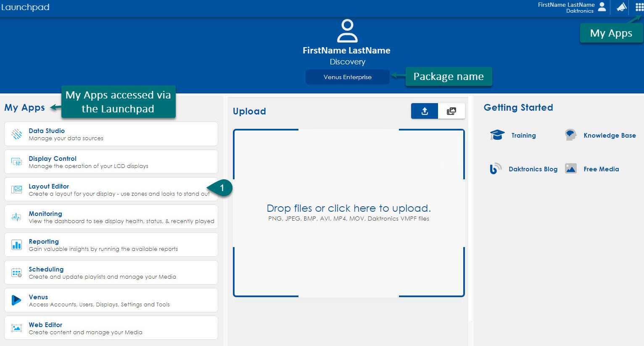Open the Scheduling calendar icon

[16, 272]
